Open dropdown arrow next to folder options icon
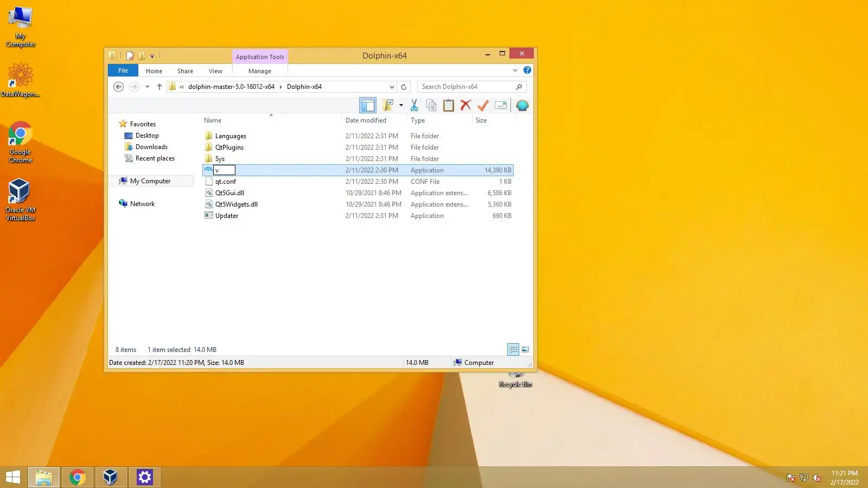The height and width of the screenshot is (488, 868). tap(401, 105)
